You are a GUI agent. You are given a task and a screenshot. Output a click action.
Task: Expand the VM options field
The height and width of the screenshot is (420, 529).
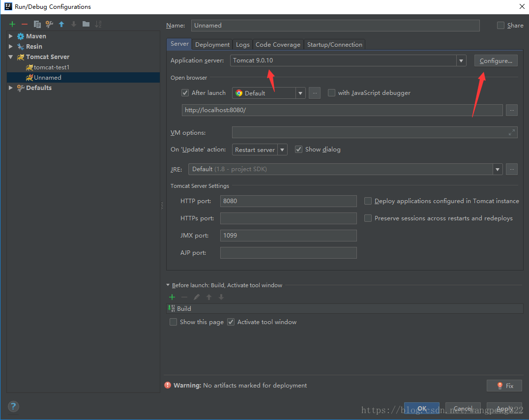511,132
